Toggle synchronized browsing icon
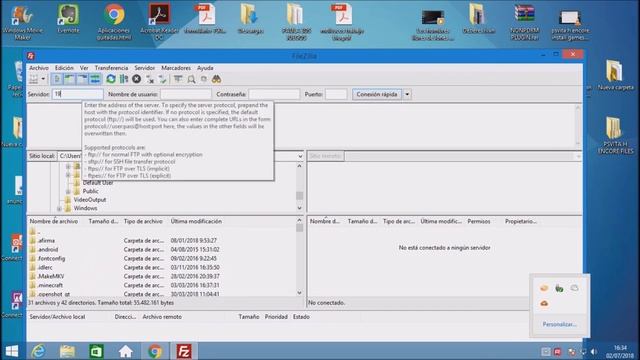This screenshot has height=360, width=640. (x=204, y=79)
